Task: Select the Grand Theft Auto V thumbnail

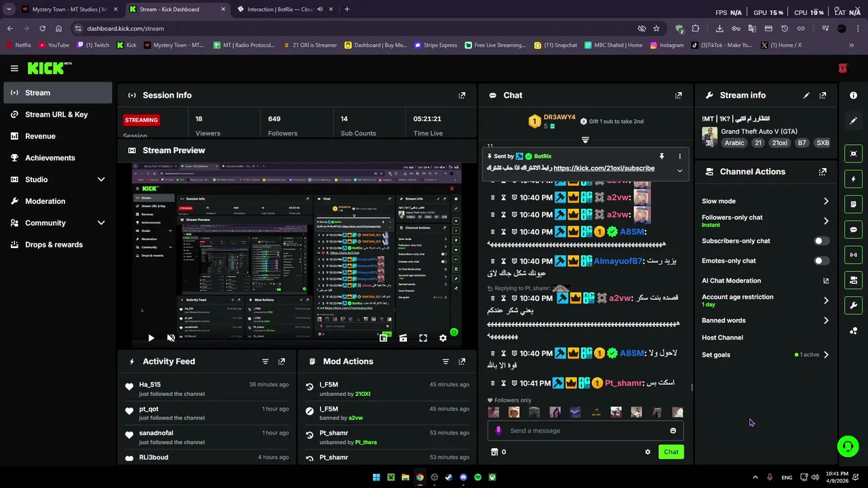Action: pos(709,137)
